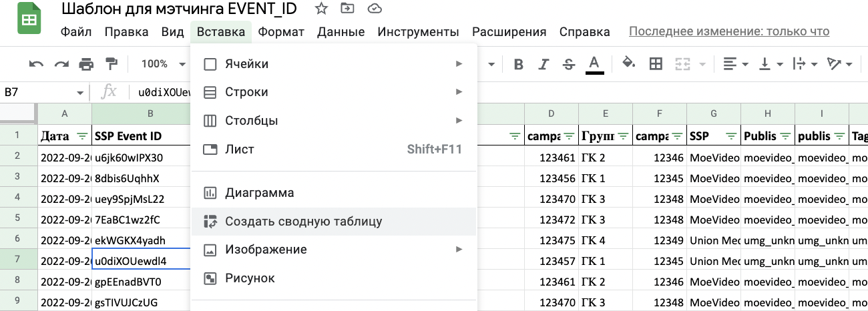Viewport: 868px width, 311px height.
Task: Open the fill color paint bucket
Action: [628, 64]
